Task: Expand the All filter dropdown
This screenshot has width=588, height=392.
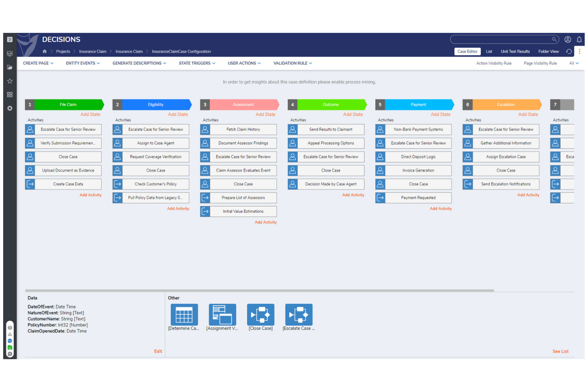Action: pos(573,63)
